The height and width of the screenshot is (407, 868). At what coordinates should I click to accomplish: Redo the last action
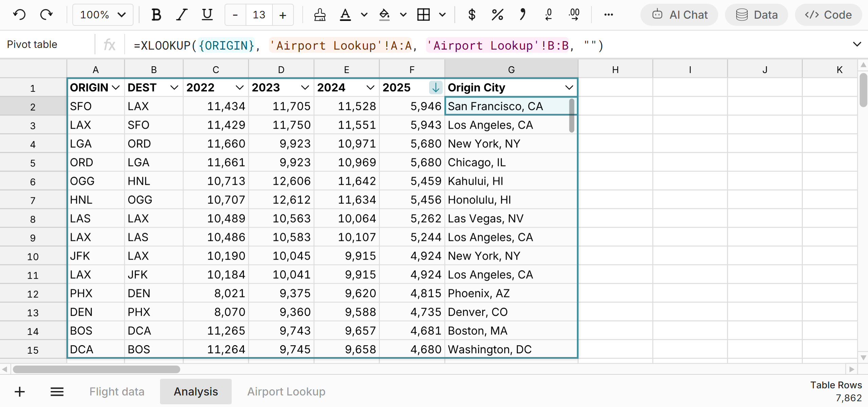pyautogui.click(x=47, y=15)
